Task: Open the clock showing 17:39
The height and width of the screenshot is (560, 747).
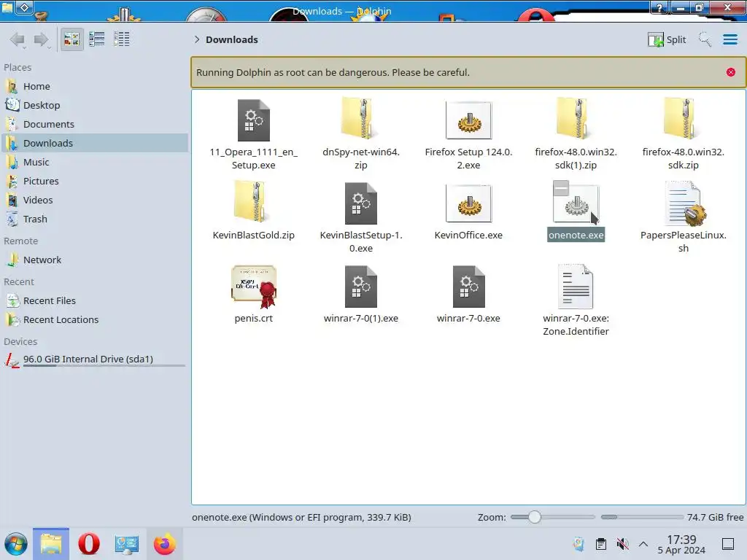Action: [682, 544]
